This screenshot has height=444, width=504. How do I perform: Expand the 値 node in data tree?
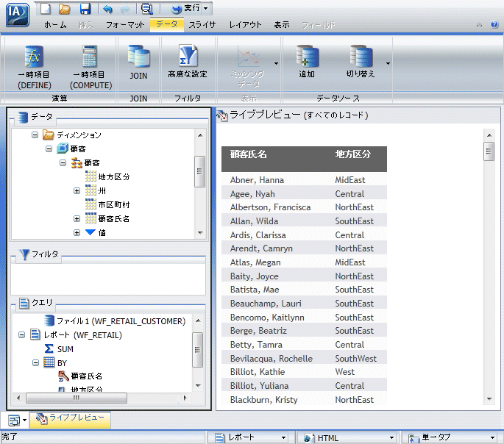pyautogui.click(x=77, y=233)
